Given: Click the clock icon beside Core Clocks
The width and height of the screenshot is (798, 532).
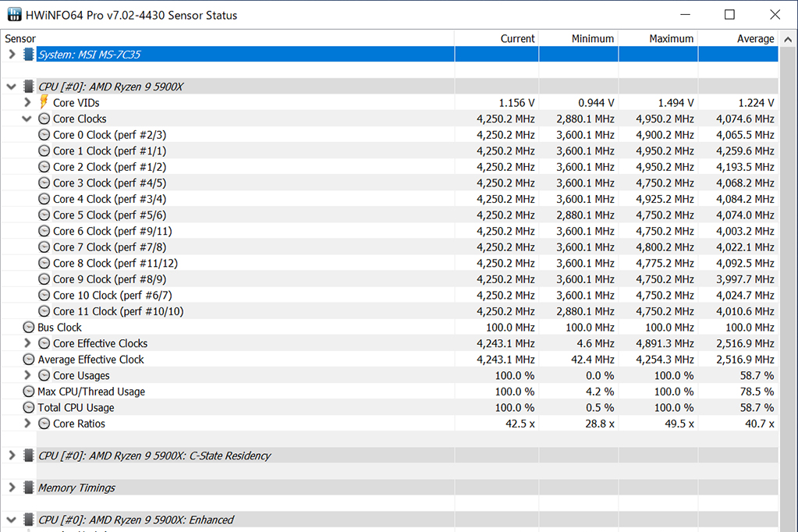Looking at the screenshot, I should tap(44, 119).
